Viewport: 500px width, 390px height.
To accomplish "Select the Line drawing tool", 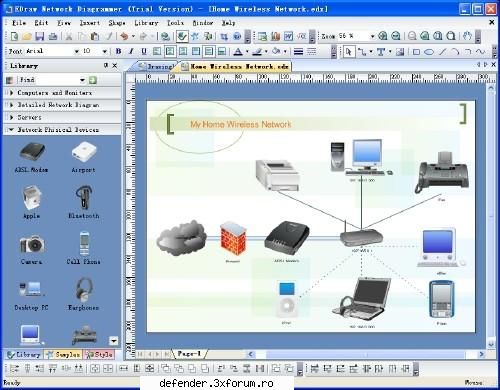I will click(x=442, y=52).
